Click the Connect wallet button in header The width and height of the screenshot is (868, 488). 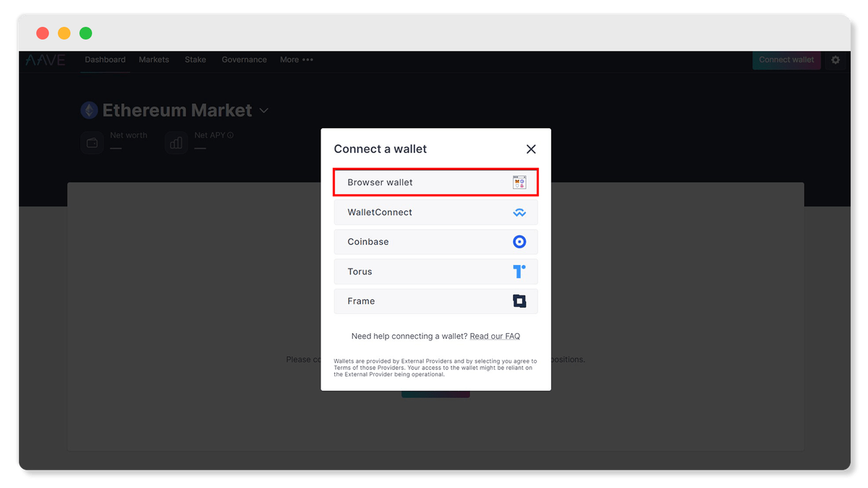(x=786, y=60)
